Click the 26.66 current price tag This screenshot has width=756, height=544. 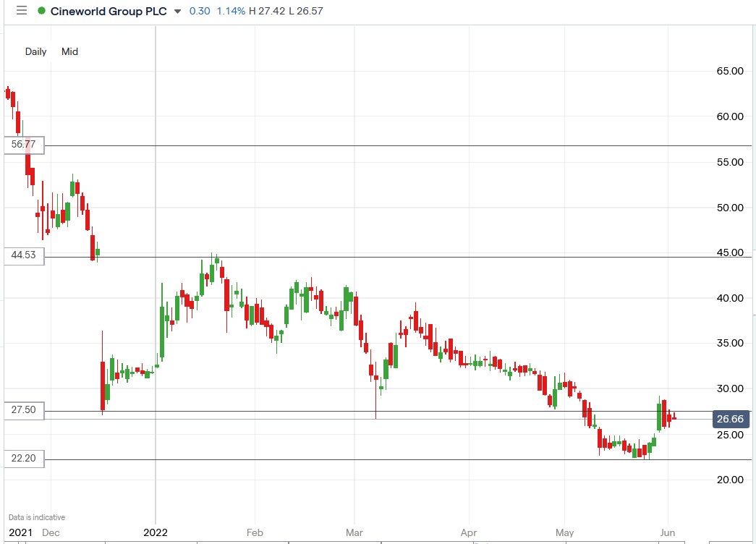pyautogui.click(x=730, y=419)
